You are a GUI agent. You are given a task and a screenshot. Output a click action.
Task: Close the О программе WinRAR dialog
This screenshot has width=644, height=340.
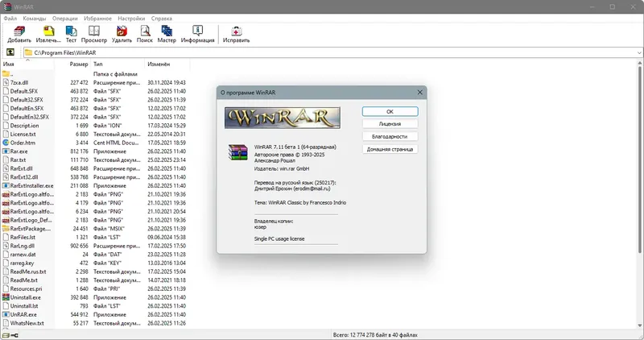point(419,93)
